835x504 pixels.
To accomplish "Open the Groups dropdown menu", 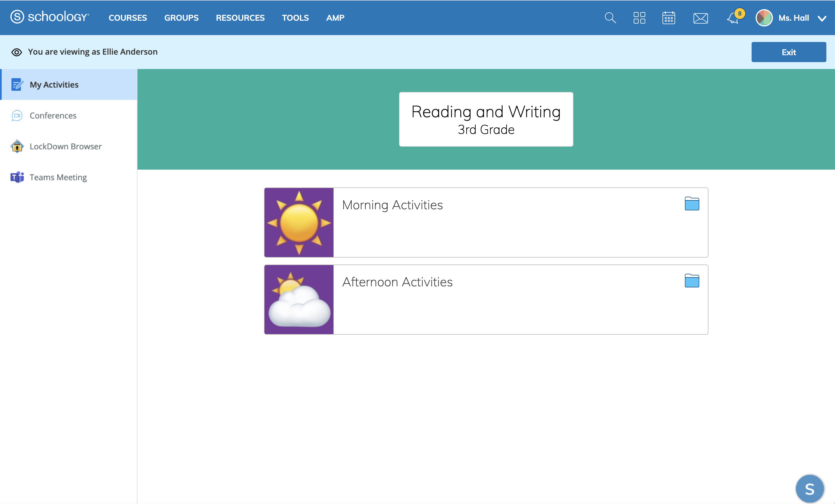I will pyautogui.click(x=181, y=18).
